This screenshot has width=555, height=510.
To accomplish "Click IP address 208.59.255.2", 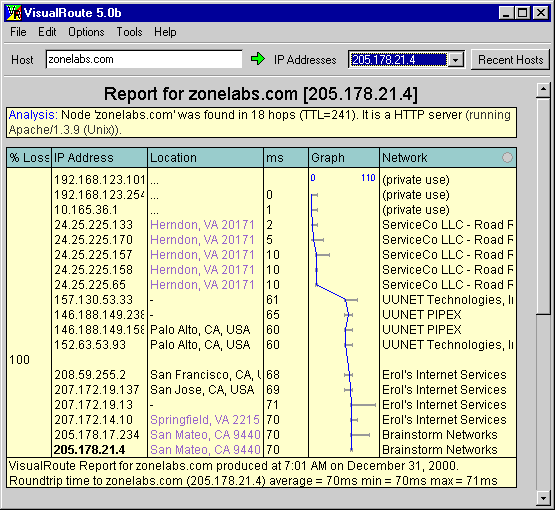I will (x=90, y=375).
